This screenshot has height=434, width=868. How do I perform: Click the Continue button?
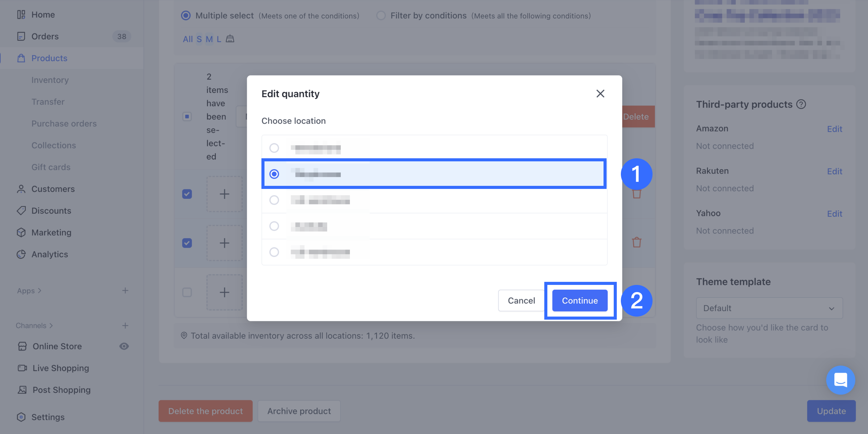tap(580, 301)
